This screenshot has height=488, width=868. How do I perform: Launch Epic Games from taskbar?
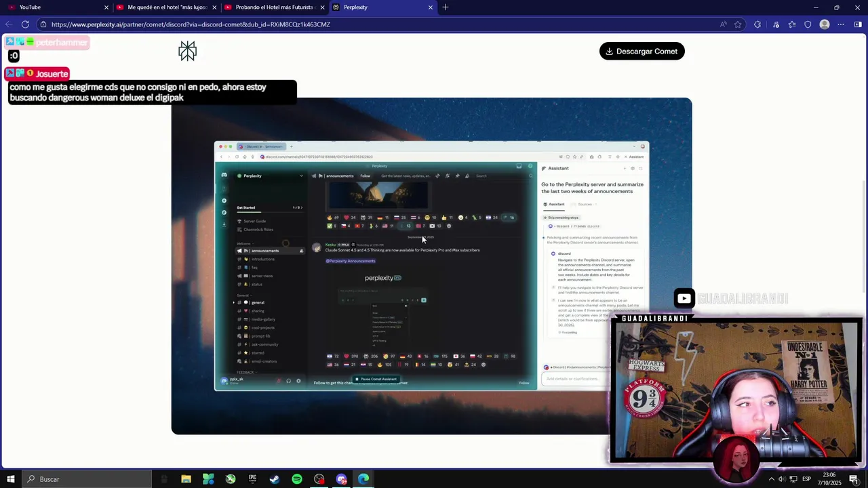point(252,479)
